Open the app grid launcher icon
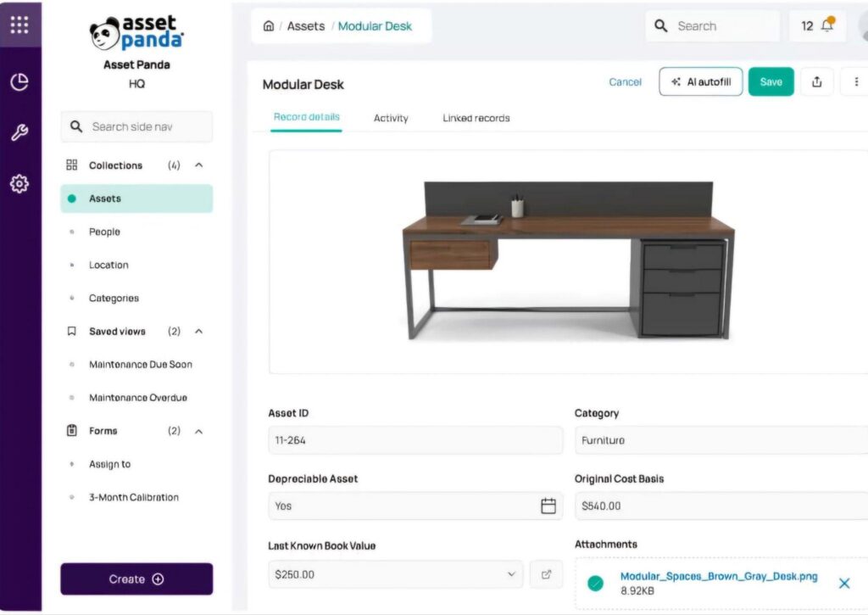This screenshot has height=615, width=868. (x=19, y=25)
